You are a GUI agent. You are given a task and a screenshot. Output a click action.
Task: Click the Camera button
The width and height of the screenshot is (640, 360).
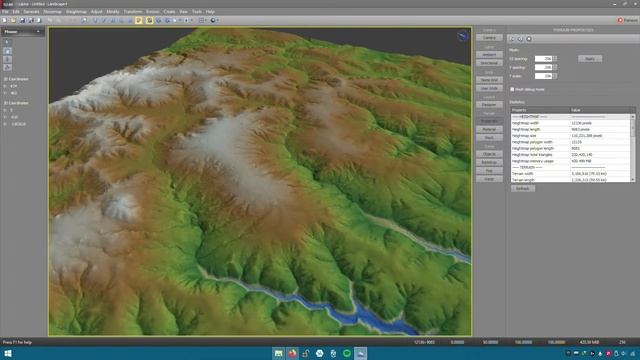(x=489, y=38)
